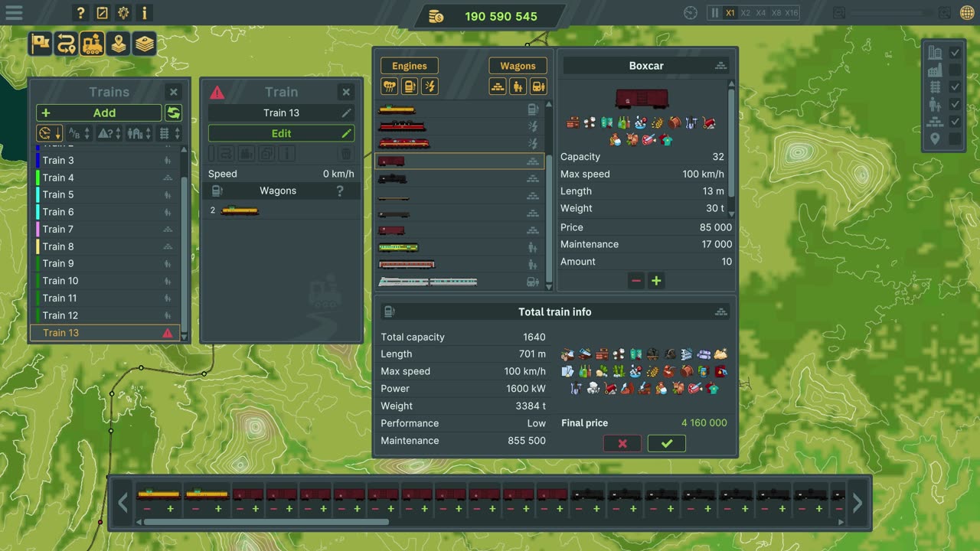Sort trains by warning status
The image size is (980, 551).
(109, 134)
